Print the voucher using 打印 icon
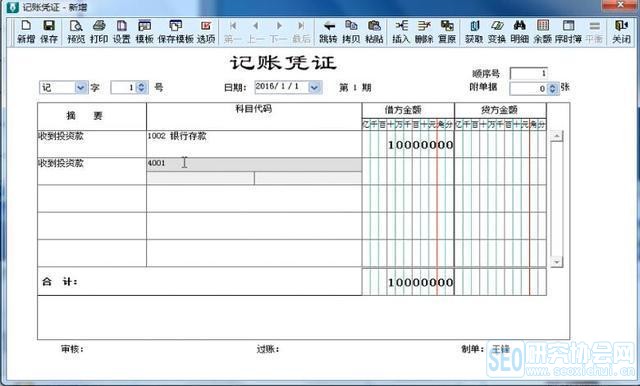This screenshot has width=640, height=386. (99, 31)
